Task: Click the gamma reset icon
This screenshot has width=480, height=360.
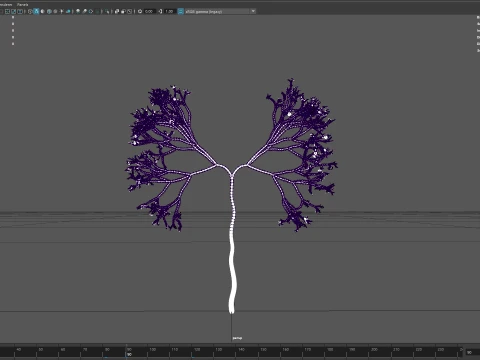Action: 160,11
